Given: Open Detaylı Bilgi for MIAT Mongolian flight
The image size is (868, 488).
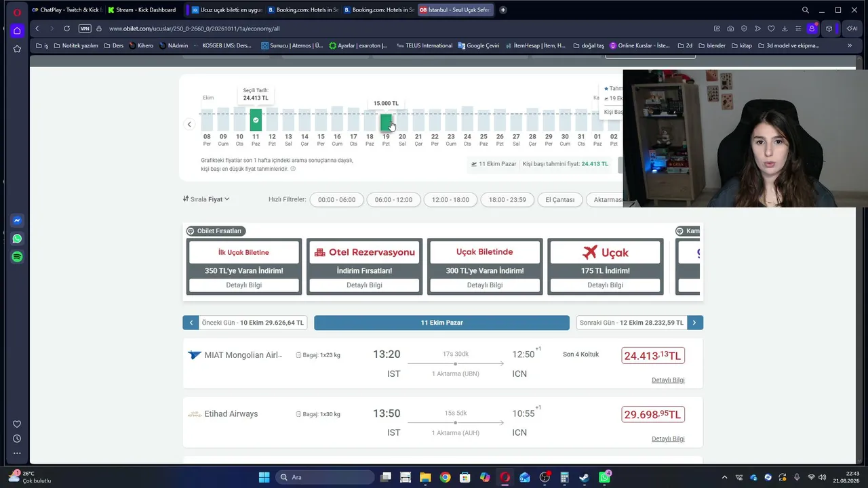Looking at the screenshot, I should 668,380.
